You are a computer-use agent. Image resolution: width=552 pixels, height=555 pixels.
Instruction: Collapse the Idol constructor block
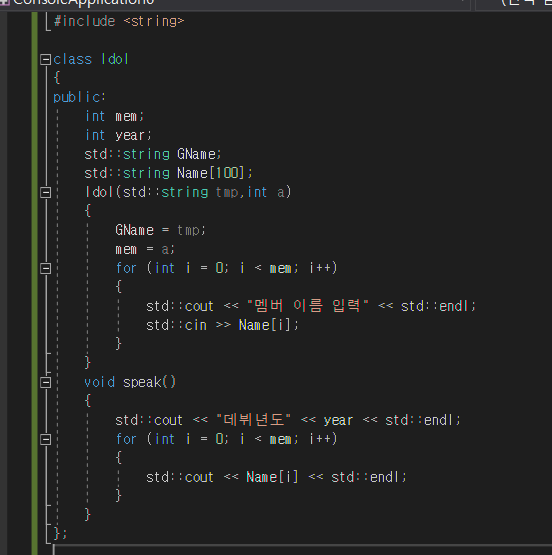45,193
